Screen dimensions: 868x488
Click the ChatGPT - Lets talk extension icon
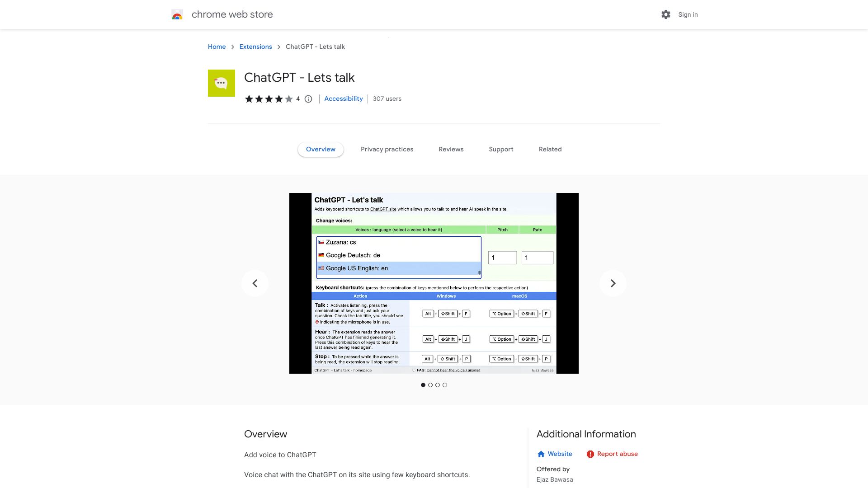221,83
